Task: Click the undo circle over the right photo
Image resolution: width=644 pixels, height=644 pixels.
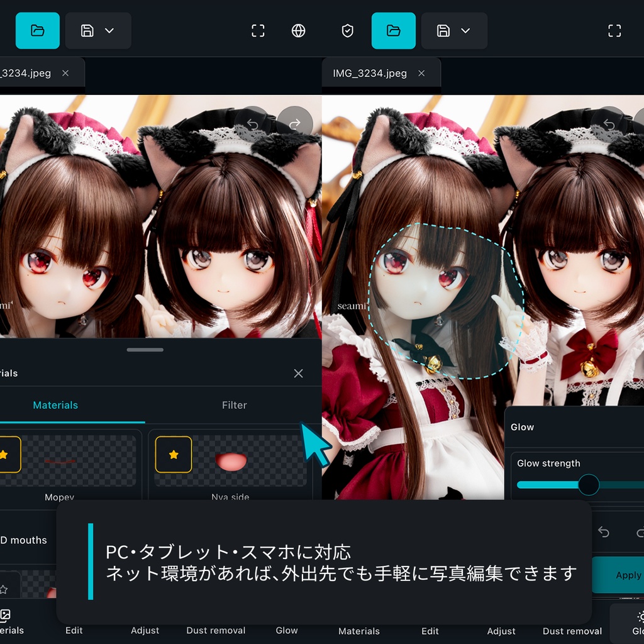Action: [x=609, y=124]
